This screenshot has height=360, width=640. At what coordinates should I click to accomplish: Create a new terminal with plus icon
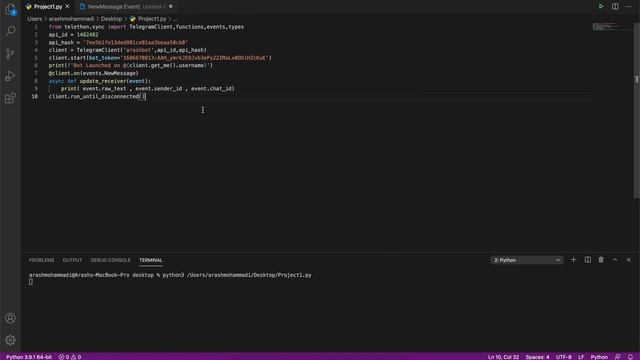[x=573, y=260]
